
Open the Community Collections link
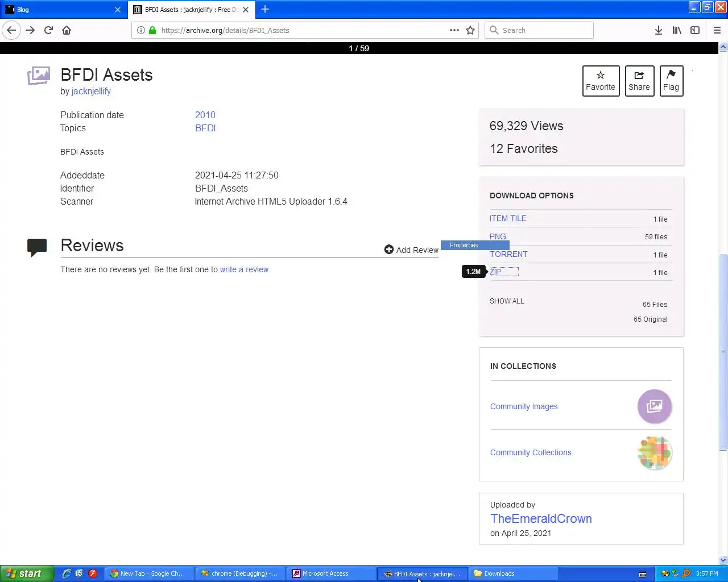(531, 452)
